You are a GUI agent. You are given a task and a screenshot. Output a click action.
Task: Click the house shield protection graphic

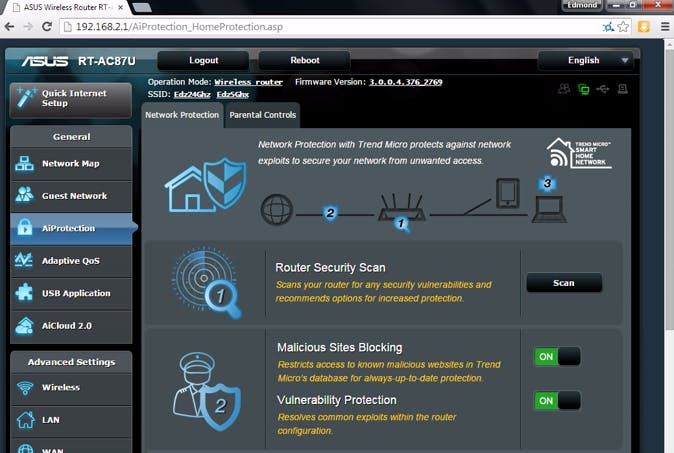pos(206,186)
